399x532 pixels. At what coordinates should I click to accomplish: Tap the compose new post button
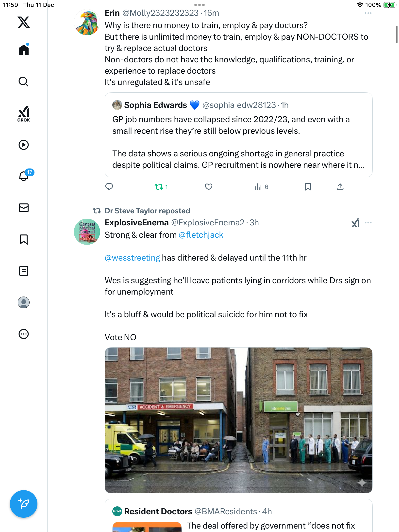24,504
